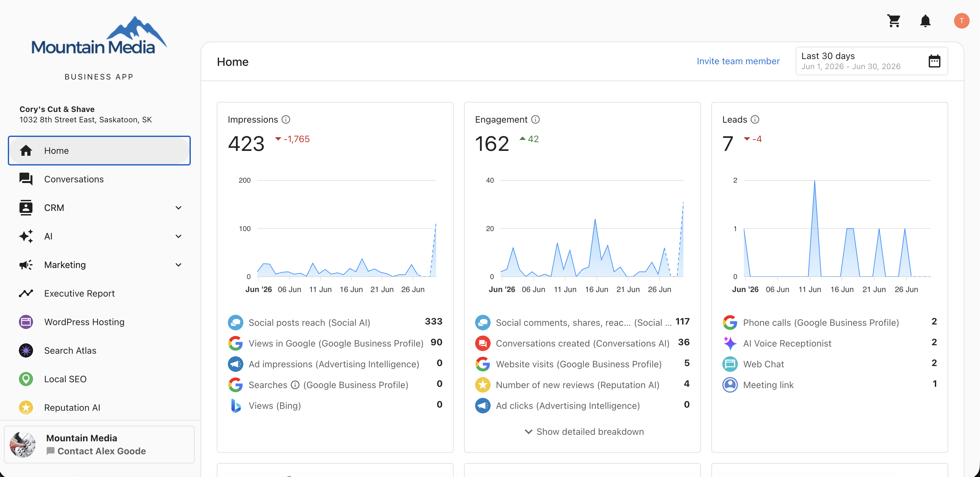The height and width of the screenshot is (477, 980).
Task: Click the Meeting link person icon
Action: coord(730,385)
